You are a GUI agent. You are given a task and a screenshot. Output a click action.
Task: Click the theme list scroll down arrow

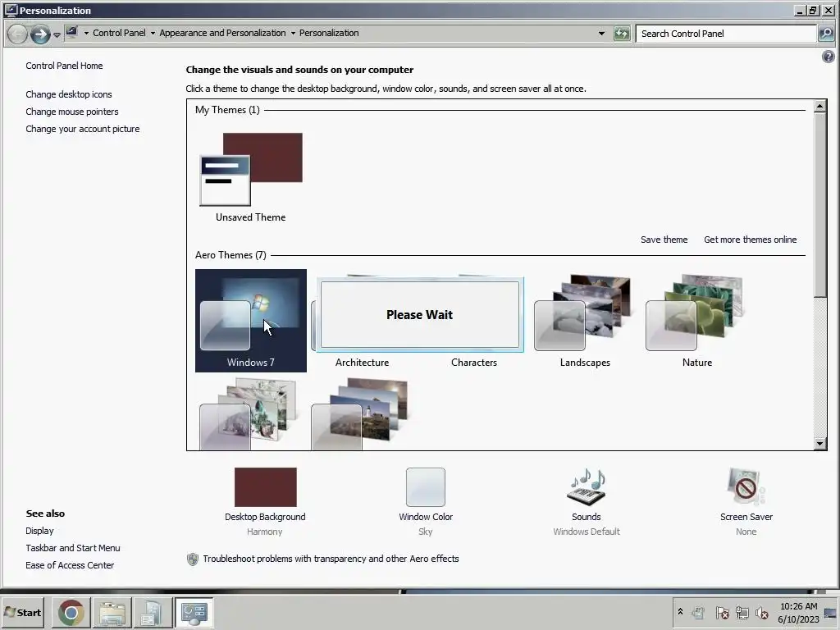coord(819,444)
